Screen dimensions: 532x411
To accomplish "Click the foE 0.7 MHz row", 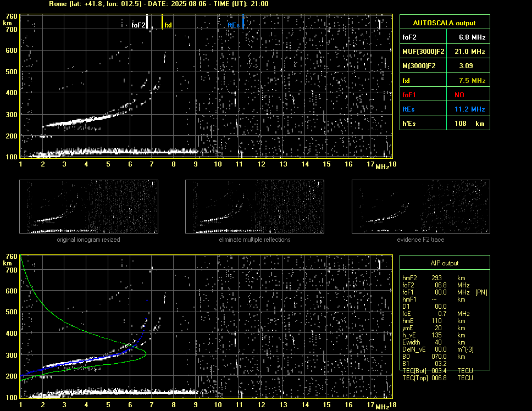I will pos(436,314).
